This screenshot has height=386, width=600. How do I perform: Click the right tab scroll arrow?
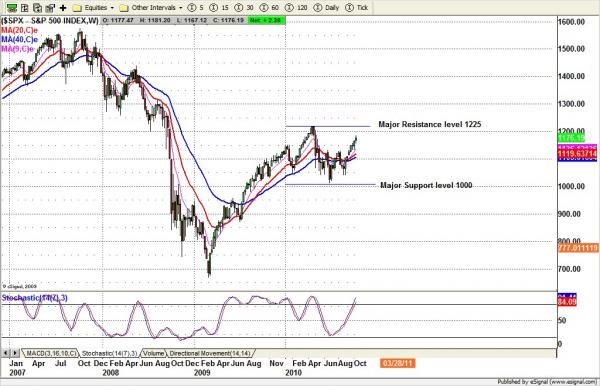[x=15, y=353]
